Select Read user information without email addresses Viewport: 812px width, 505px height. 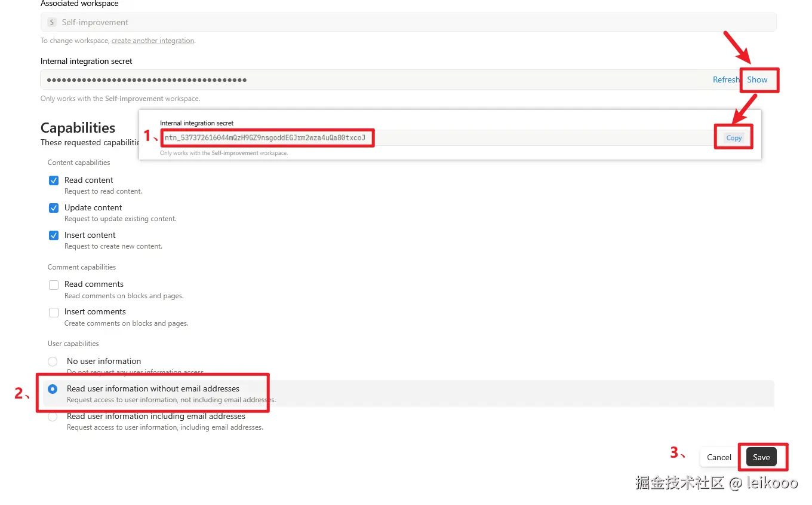tap(53, 388)
